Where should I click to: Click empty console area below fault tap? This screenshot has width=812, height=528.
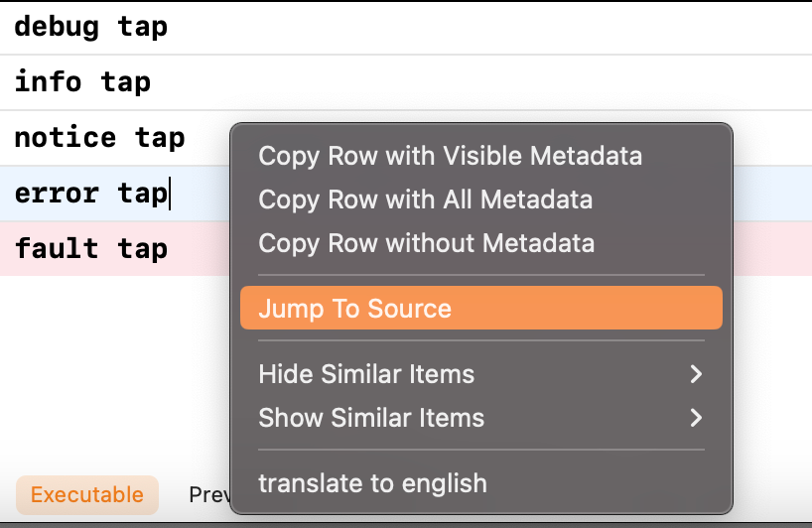point(114,377)
